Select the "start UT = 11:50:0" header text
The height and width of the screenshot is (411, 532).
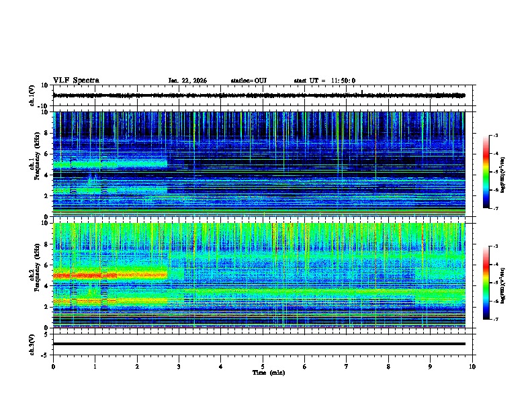click(x=324, y=81)
